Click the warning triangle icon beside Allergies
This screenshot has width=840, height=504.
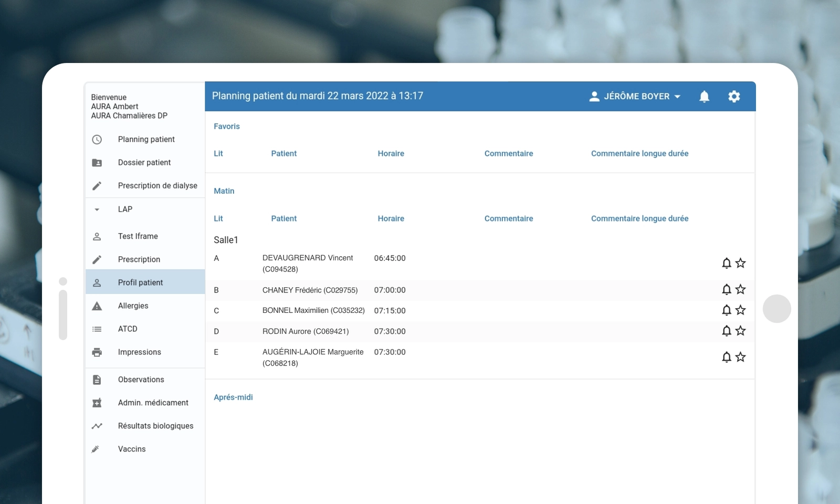coord(97,306)
